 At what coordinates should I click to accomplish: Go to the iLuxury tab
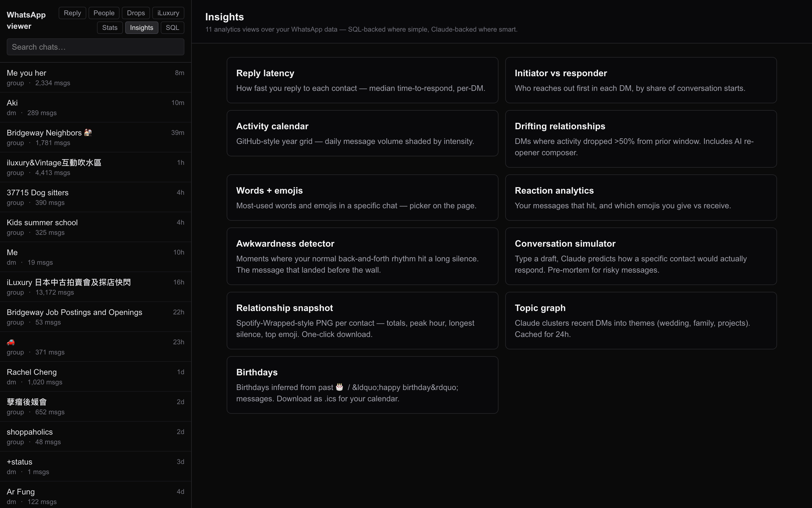168,13
